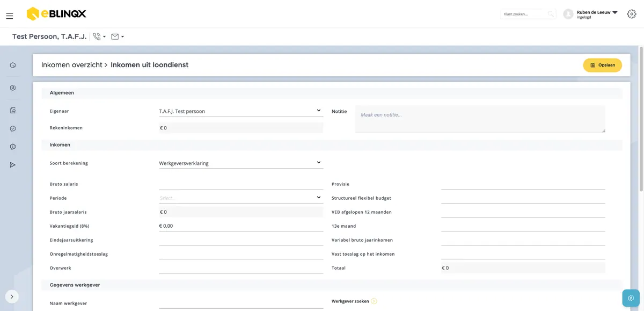The image size is (644, 311).
Task: Open the Ruben de Leeuw user menu
Action: click(x=597, y=14)
